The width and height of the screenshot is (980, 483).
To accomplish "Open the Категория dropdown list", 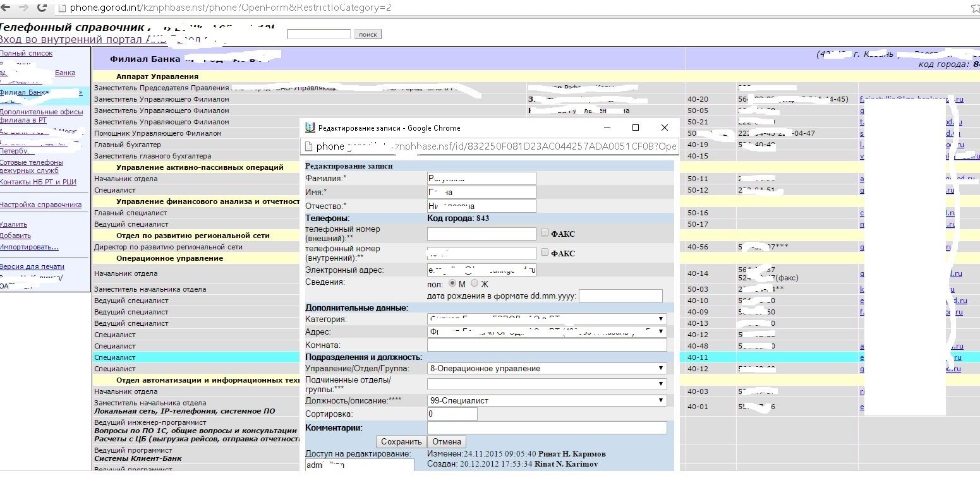I will click(x=547, y=319).
